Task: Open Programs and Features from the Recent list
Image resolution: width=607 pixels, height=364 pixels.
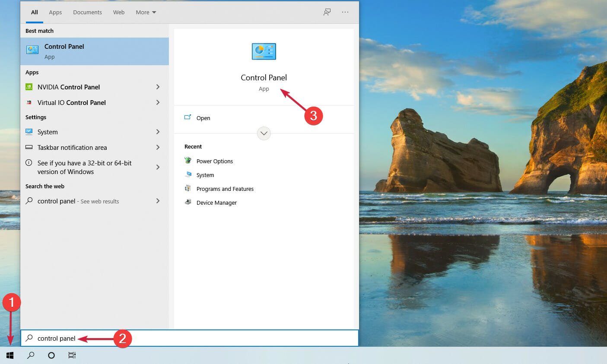Action: pyautogui.click(x=225, y=189)
